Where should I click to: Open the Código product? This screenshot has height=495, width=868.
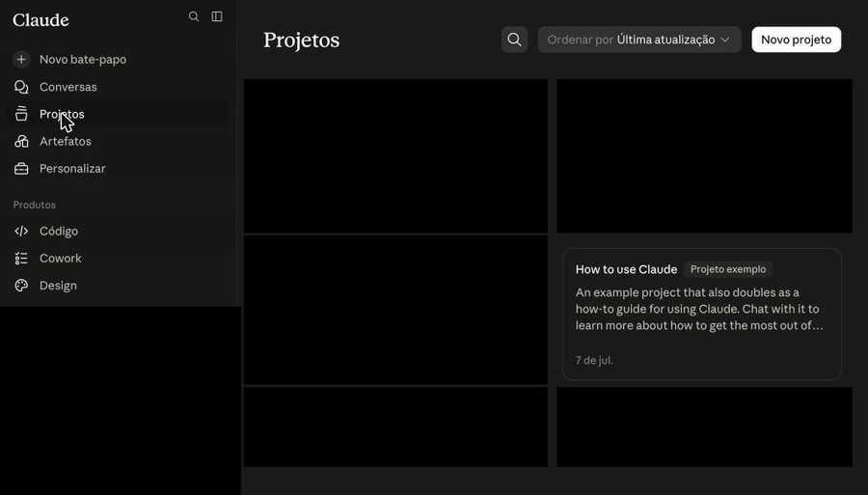coord(59,231)
